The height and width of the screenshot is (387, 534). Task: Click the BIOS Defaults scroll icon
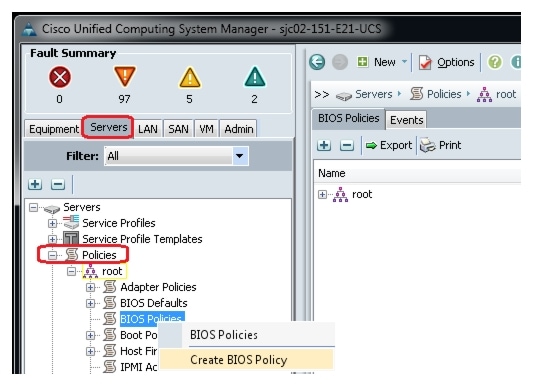(x=110, y=303)
